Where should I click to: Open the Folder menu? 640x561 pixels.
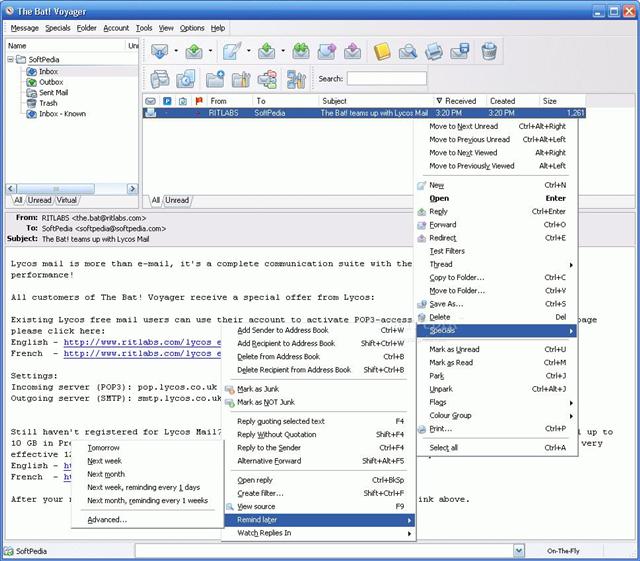87,28
